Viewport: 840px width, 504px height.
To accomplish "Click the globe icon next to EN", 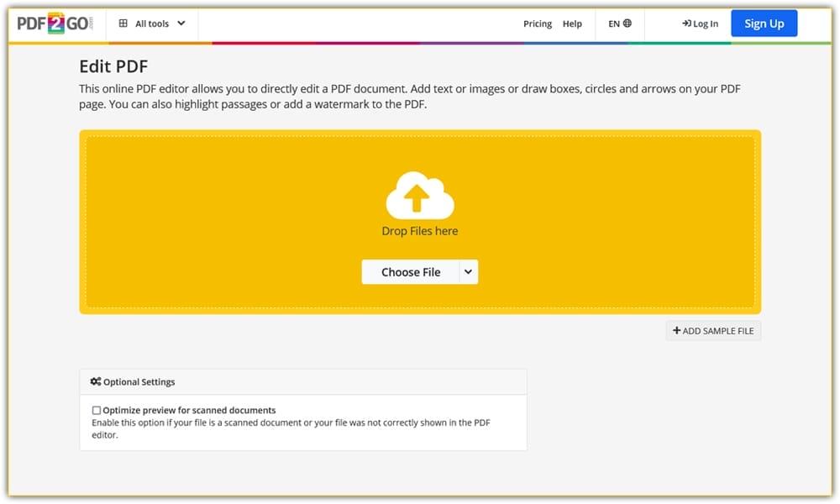I will (628, 24).
